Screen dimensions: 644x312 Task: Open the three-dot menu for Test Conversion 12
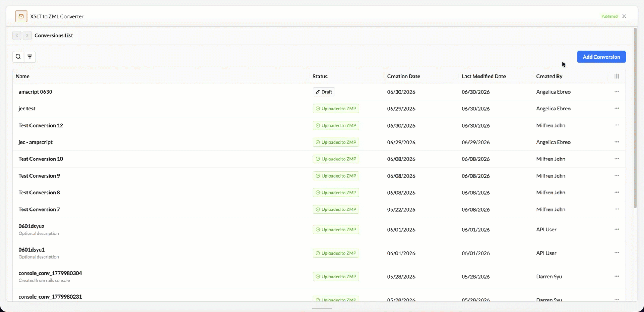click(617, 125)
